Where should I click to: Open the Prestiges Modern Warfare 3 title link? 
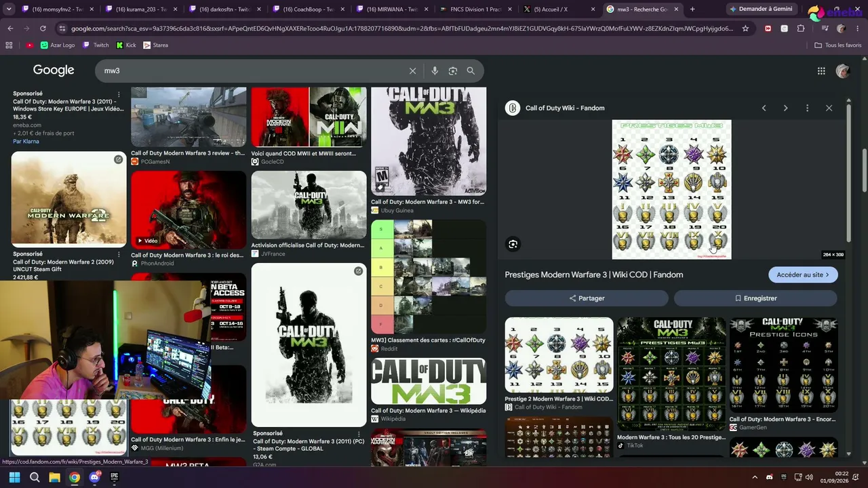point(594,274)
